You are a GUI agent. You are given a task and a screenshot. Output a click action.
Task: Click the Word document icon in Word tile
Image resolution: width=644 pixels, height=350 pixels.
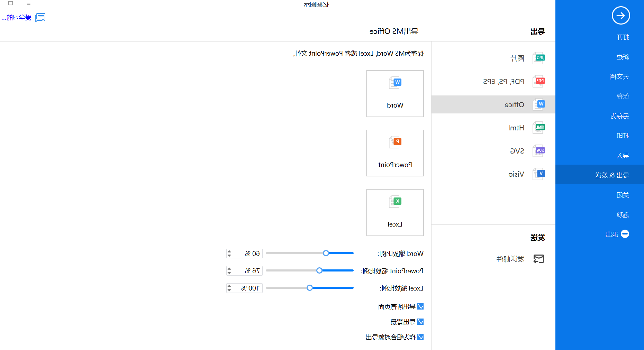395,83
